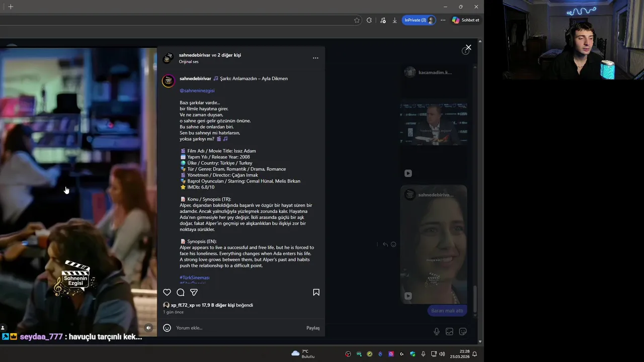Open the message more-options dots beside reel
Screen dimensions: 644x362
click(x=377, y=244)
